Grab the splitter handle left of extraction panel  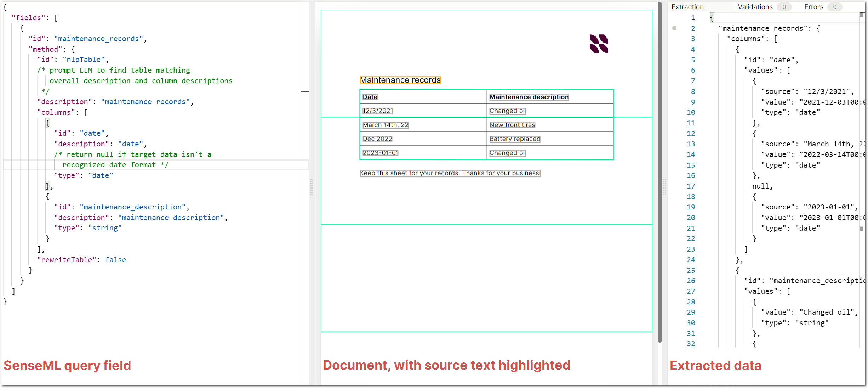point(664,187)
